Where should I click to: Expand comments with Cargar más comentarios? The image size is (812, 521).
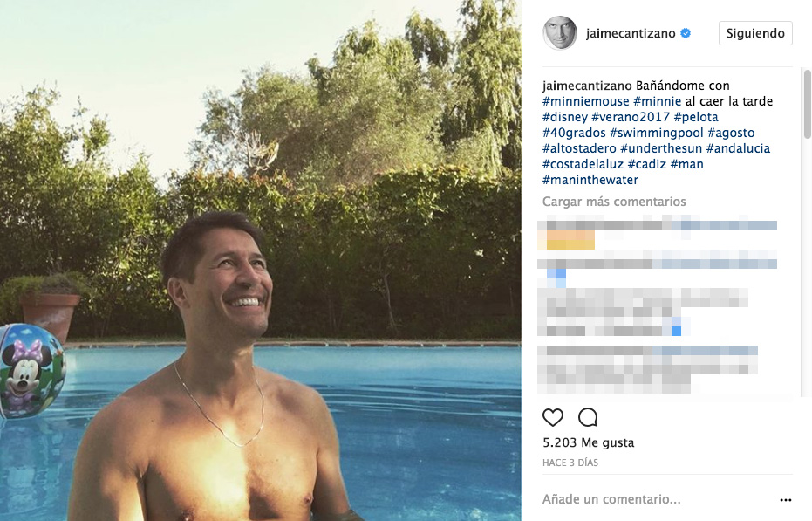(614, 202)
